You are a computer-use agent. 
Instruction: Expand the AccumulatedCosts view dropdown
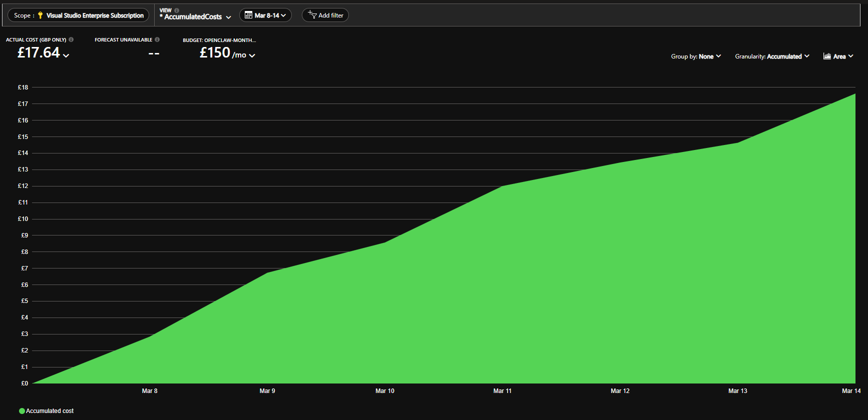[195, 17]
